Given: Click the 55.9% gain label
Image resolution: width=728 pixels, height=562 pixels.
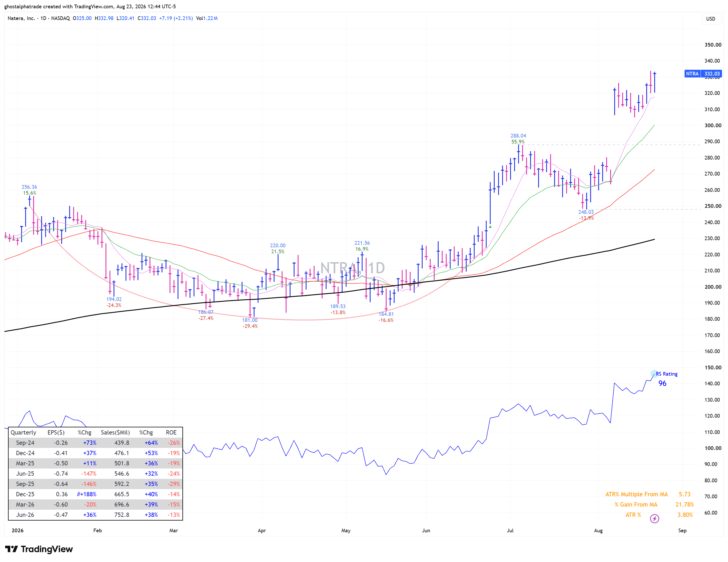Looking at the screenshot, I should pyautogui.click(x=518, y=142).
